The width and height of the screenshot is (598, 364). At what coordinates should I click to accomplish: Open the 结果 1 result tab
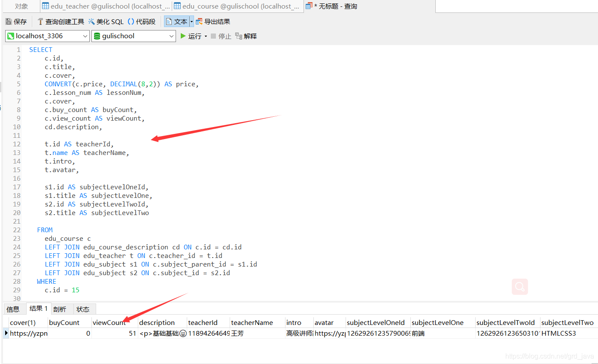click(39, 308)
